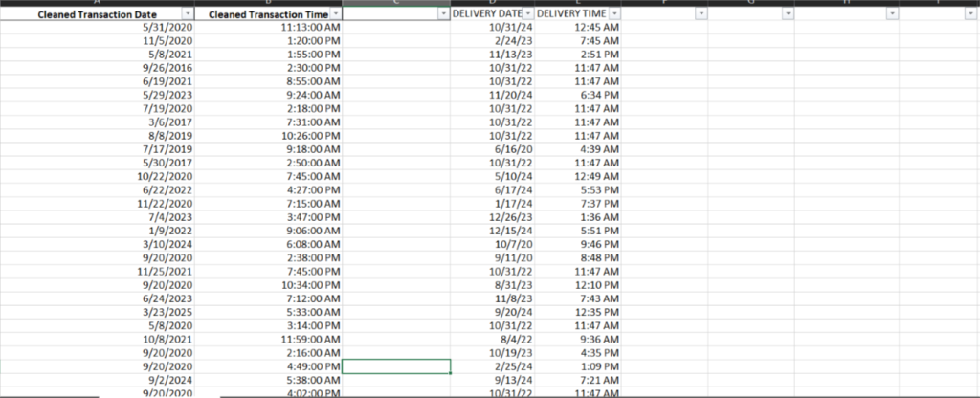
Task: Click the 11:59:00 AM time cell
Action: click(x=268, y=340)
